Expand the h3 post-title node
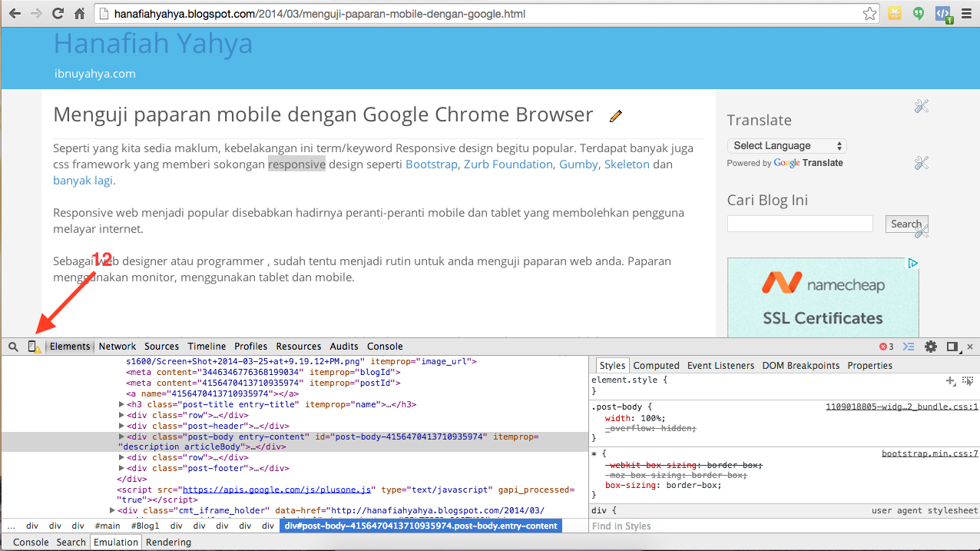 121,404
